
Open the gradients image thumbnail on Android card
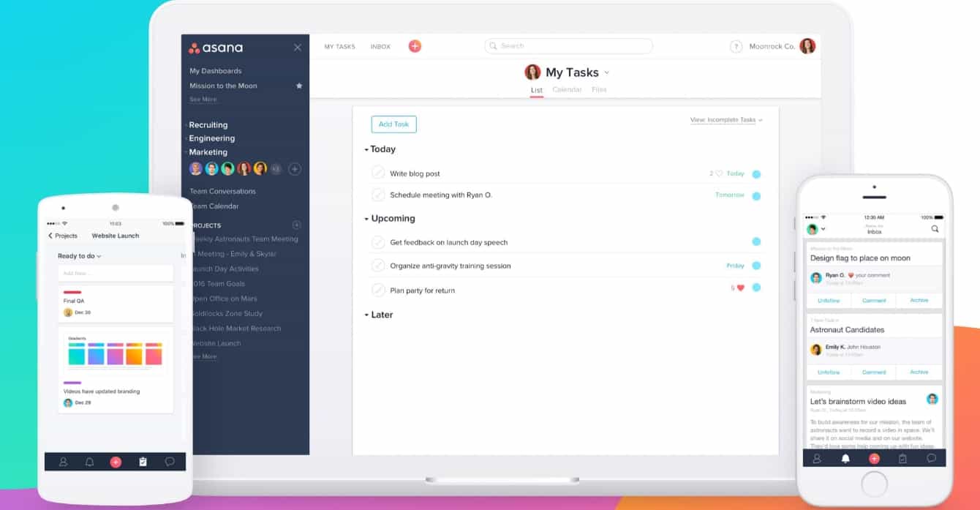(115, 355)
